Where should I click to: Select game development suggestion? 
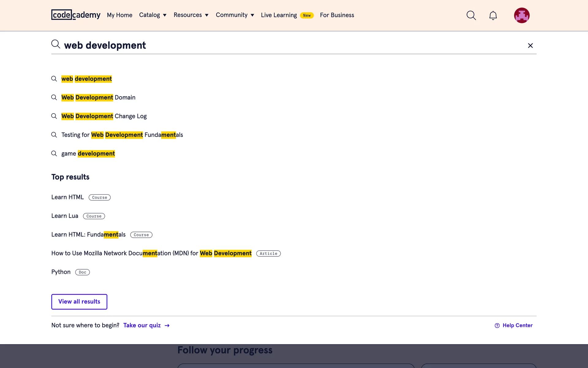pyautogui.click(x=88, y=154)
